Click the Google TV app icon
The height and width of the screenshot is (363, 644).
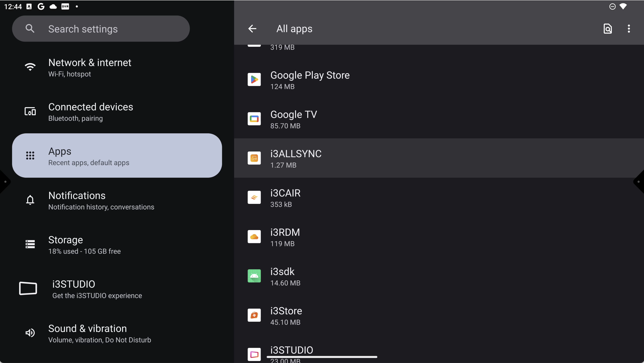[x=254, y=119]
